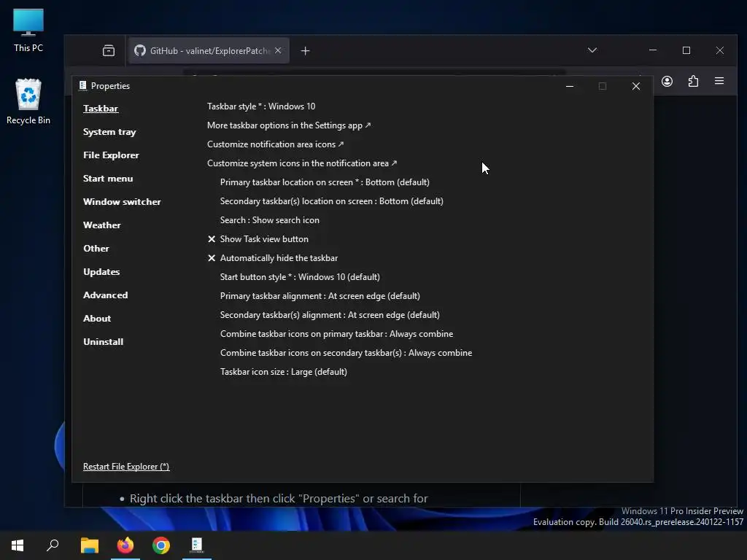This screenshot has height=560, width=747.
Task: Click Restart File Explorer link
Action: [x=126, y=467]
